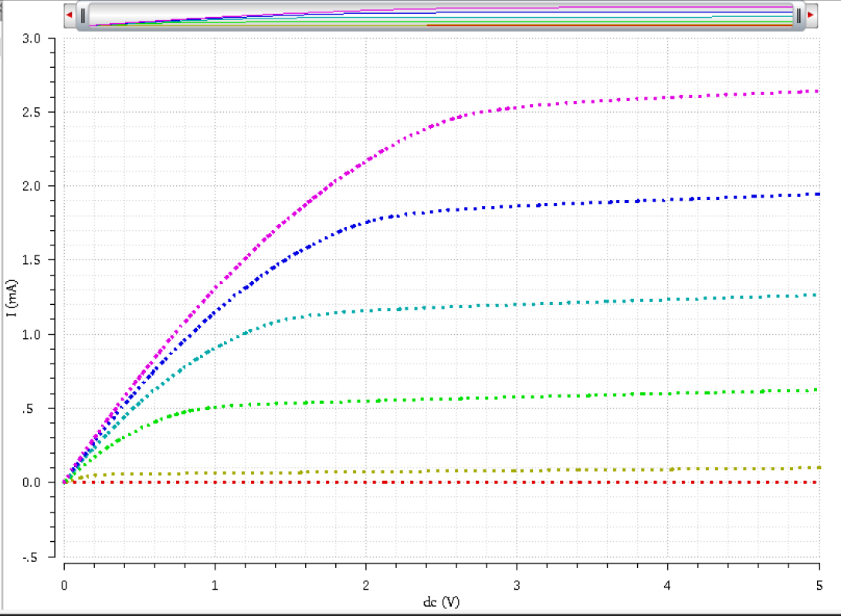The height and width of the screenshot is (616, 841).
Task: Click the 'dc (V)' x-axis label
Action: click(441, 602)
